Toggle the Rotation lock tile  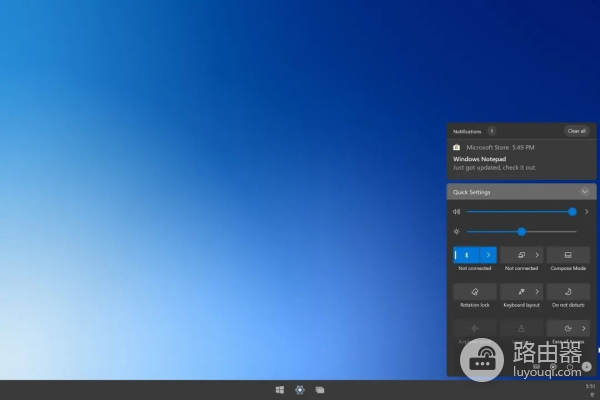[x=474, y=292]
